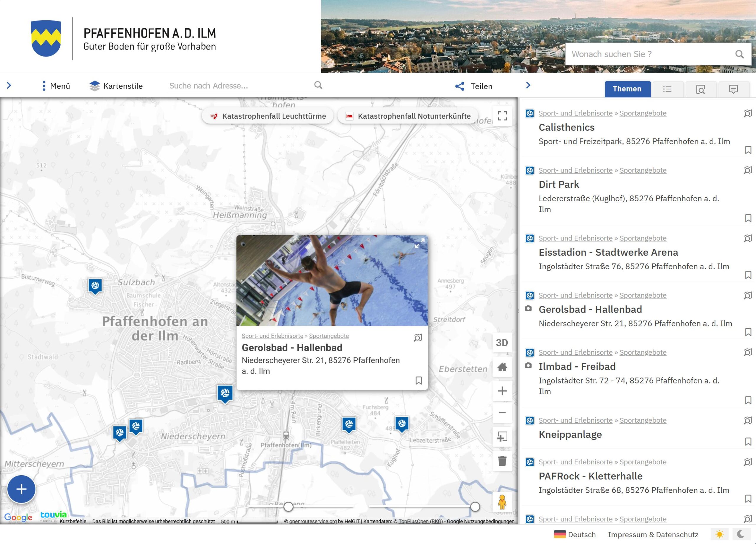The width and height of the screenshot is (756, 544).
Task: Click the left map opacity slider handle
Action: coord(288,507)
